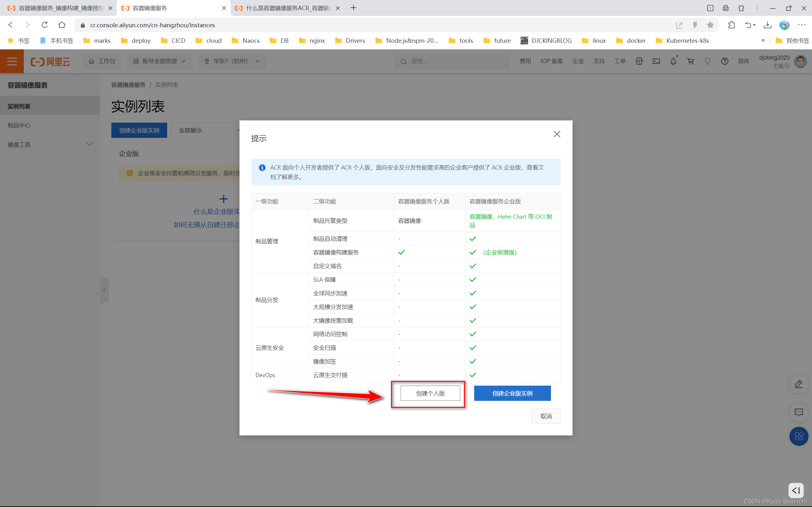Open the browser extensions puzzle icon
The width and height of the screenshot is (812, 507).
point(731,25)
